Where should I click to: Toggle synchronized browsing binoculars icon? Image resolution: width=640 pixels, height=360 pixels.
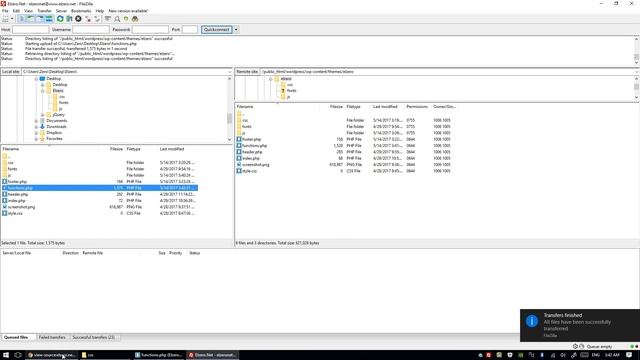click(135, 19)
